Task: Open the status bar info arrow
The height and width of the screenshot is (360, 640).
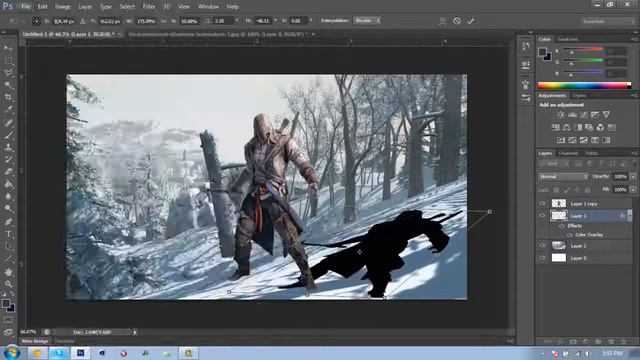Action: tap(135, 332)
